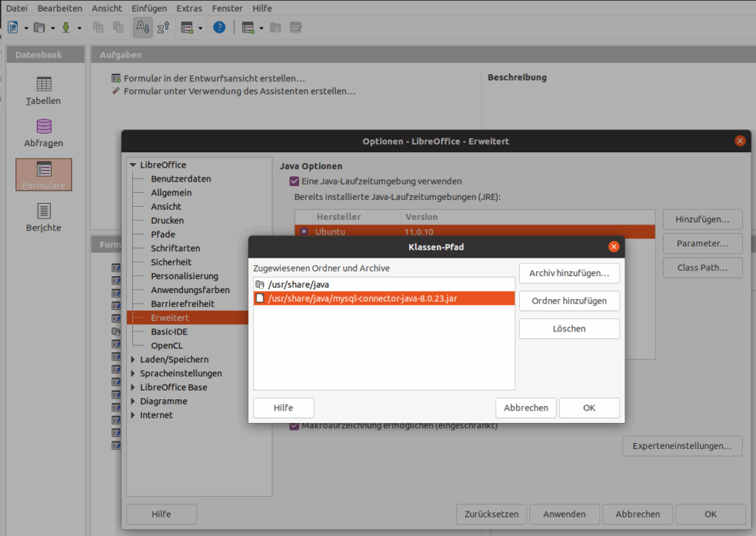Expand the Open file dropdown arrow

(52, 28)
